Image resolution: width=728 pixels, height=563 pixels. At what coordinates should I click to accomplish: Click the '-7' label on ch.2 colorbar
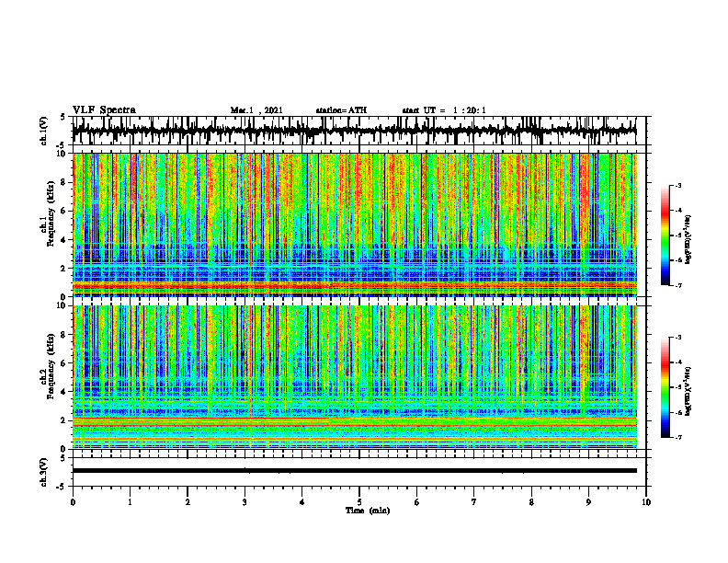coord(677,437)
